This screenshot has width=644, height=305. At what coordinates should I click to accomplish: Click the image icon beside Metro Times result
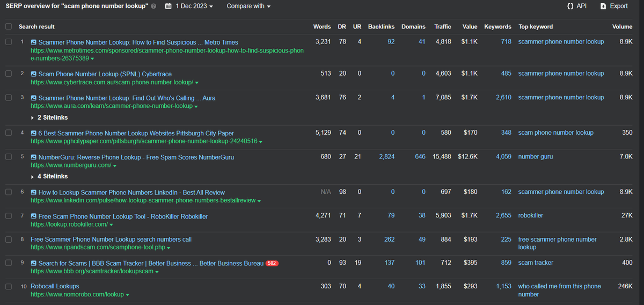pyautogui.click(x=34, y=42)
